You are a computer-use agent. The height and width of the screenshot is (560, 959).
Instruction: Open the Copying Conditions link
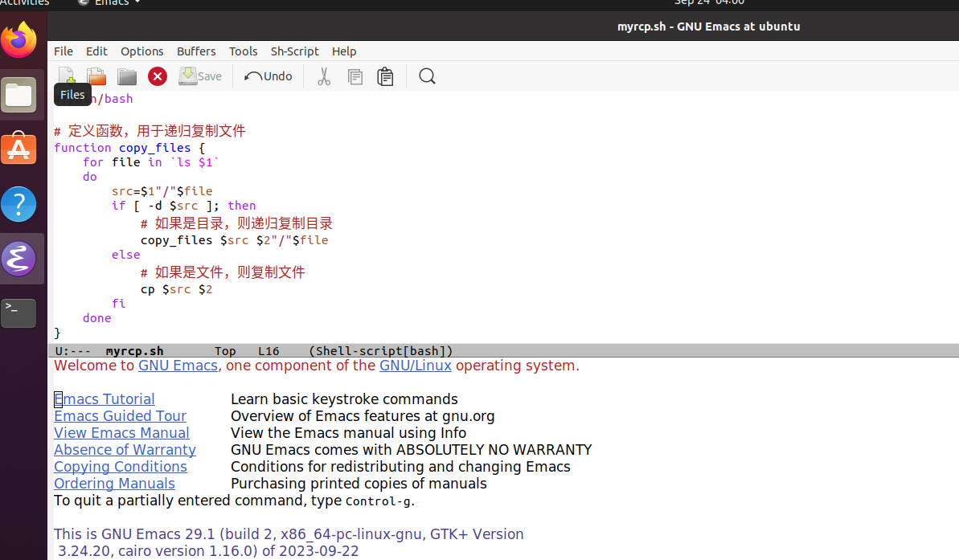(x=121, y=467)
